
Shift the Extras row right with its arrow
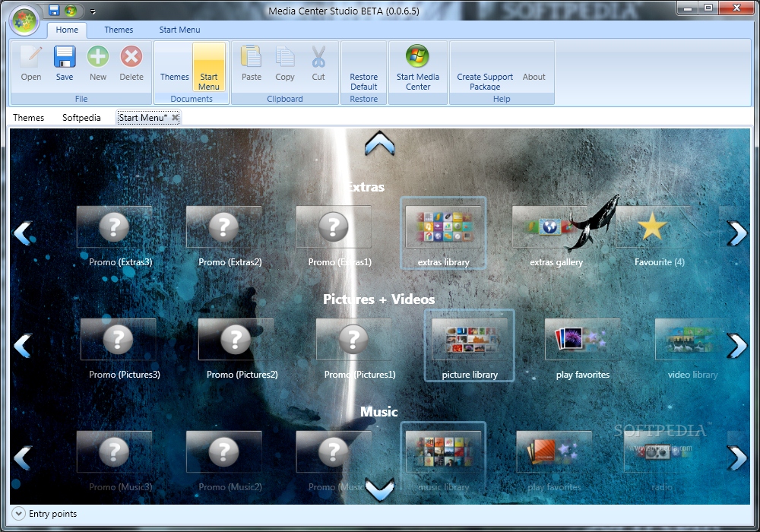click(736, 233)
